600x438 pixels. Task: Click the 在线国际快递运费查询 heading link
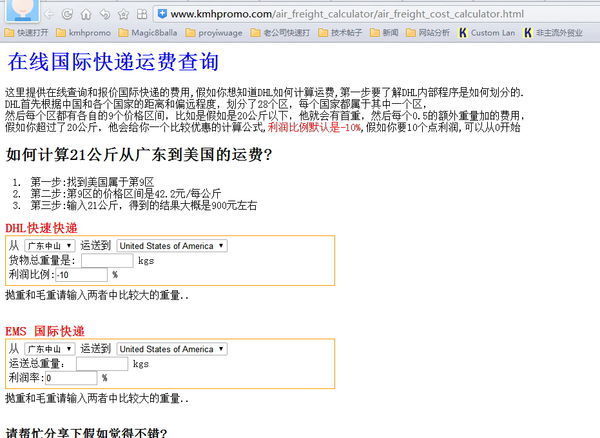(x=113, y=62)
